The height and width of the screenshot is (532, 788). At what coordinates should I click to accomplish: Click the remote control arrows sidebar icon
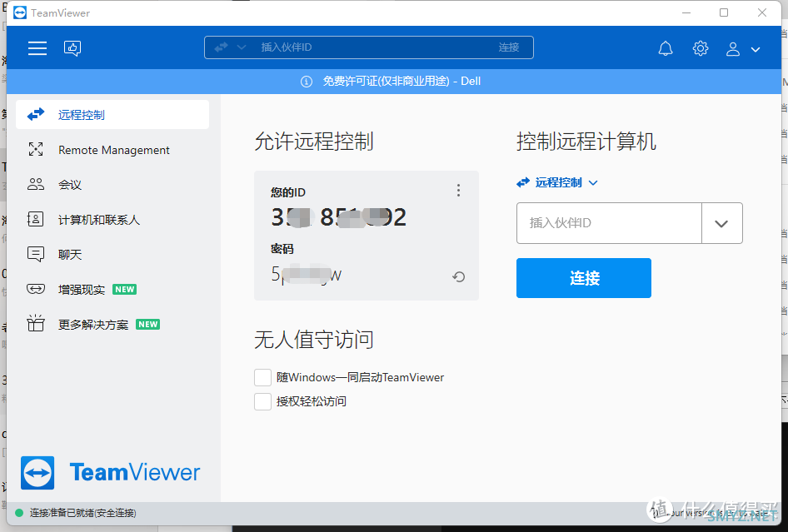36,115
